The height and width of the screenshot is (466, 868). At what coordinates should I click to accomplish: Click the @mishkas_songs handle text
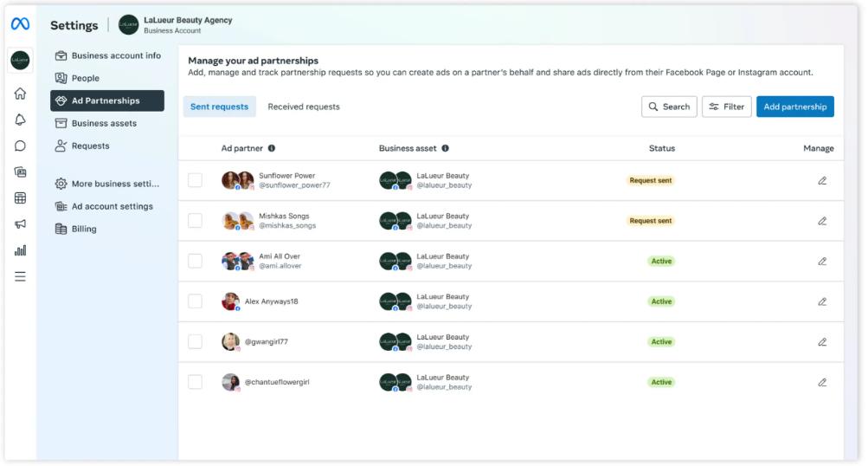(287, 226)
